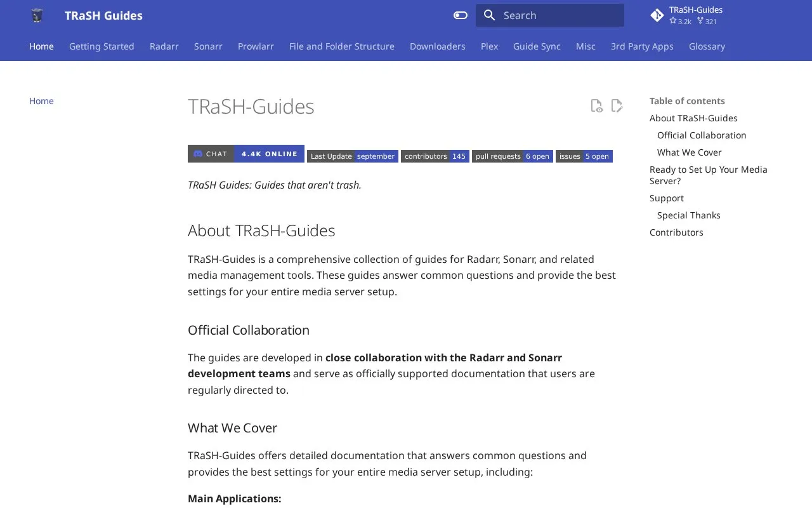The height and width of the screenshot is (508, 812).
Task: Click the TRaSH Guides trash can logo
Action: pos(37,15)
